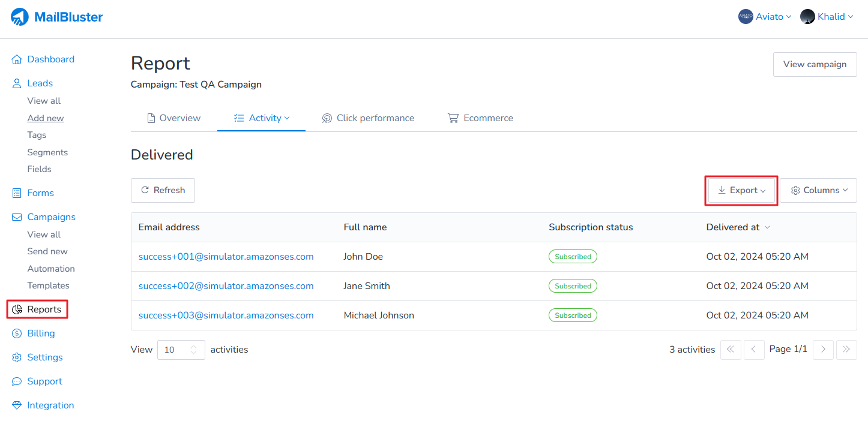The width and height of the screenshot is (868, 424).
Task: Open success+002@simulator.amazonses.com email link
Action: click(x=226, y=286)
